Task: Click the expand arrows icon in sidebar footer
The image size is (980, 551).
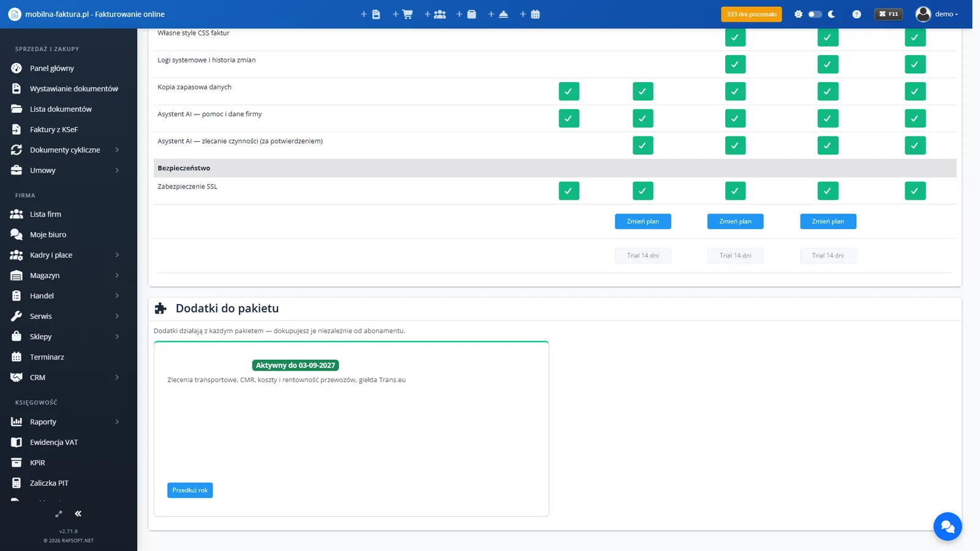Action: (x=59, y=514)
